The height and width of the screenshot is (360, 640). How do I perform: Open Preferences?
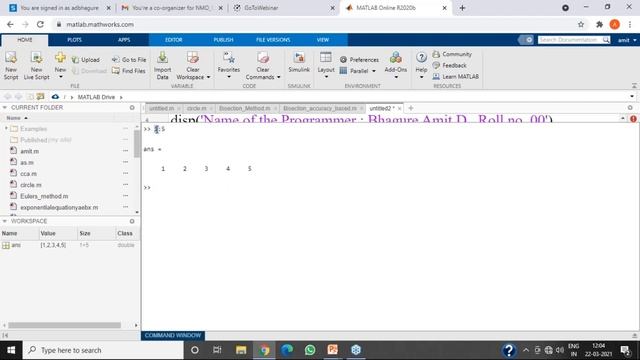point(359,60)
